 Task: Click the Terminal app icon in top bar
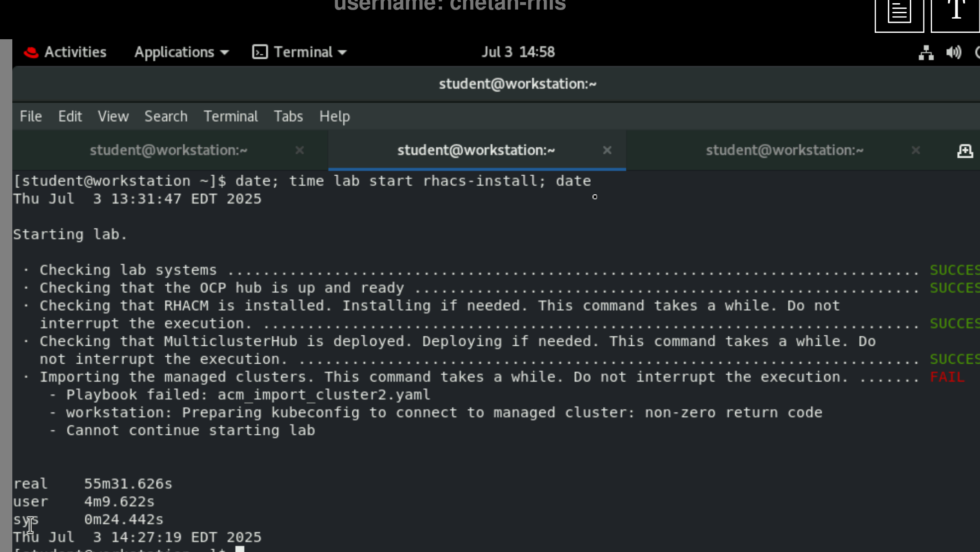pos(260,52)
